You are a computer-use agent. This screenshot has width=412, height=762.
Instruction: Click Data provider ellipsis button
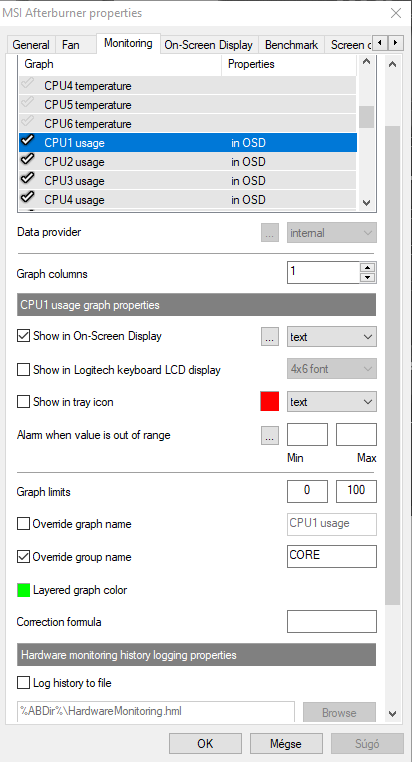click(270, 233)
